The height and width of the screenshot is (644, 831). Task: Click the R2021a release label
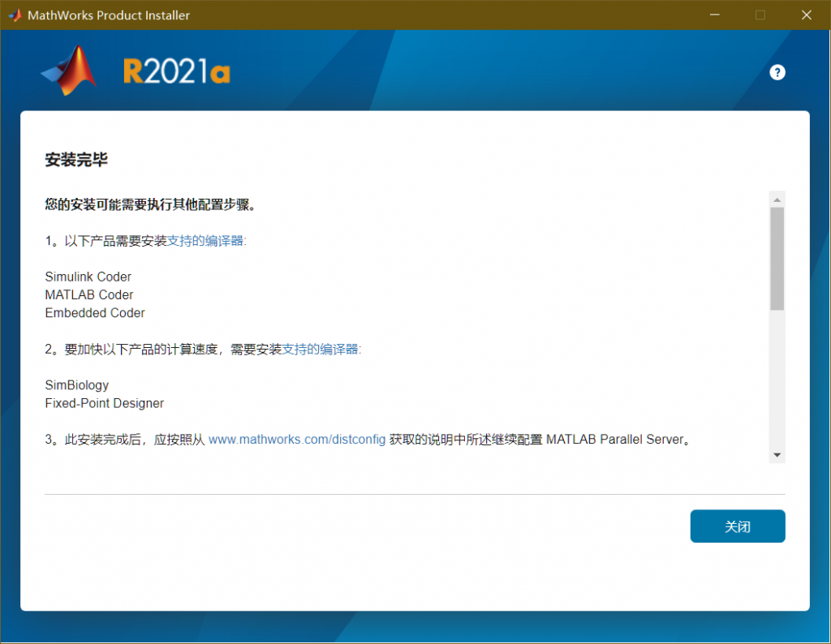pos(176,71)
